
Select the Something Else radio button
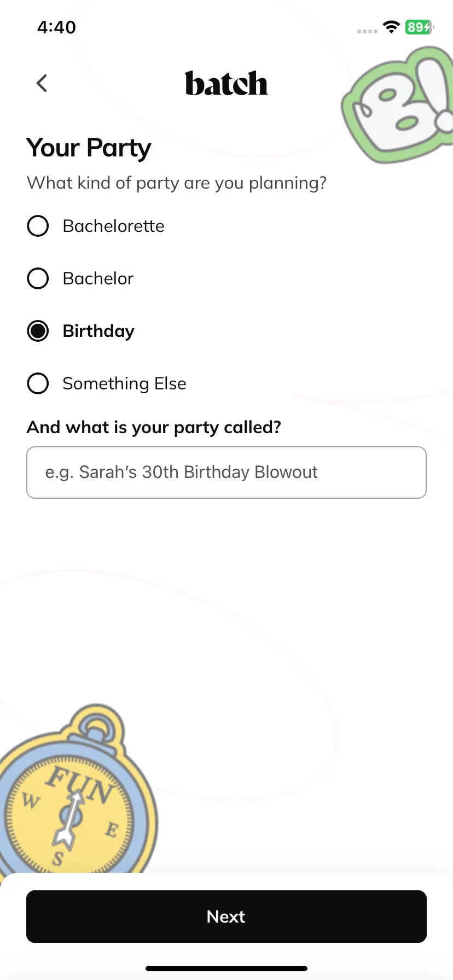point(38,383)
